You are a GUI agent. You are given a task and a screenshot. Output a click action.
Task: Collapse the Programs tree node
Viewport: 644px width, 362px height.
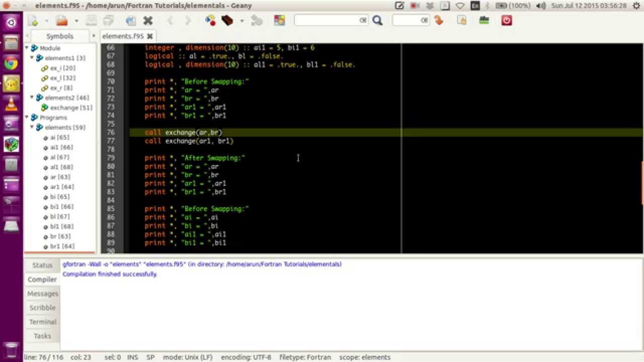coord(27,118)
